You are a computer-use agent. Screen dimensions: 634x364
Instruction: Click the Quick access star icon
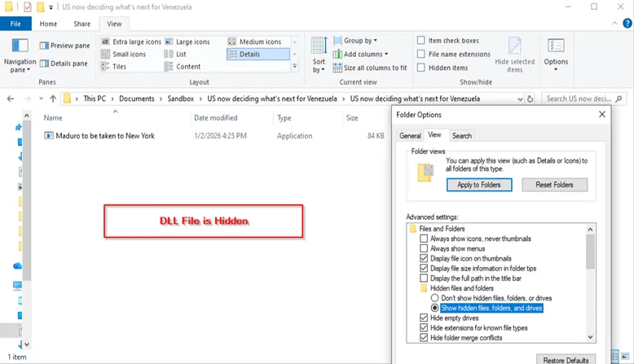(18, 127)
